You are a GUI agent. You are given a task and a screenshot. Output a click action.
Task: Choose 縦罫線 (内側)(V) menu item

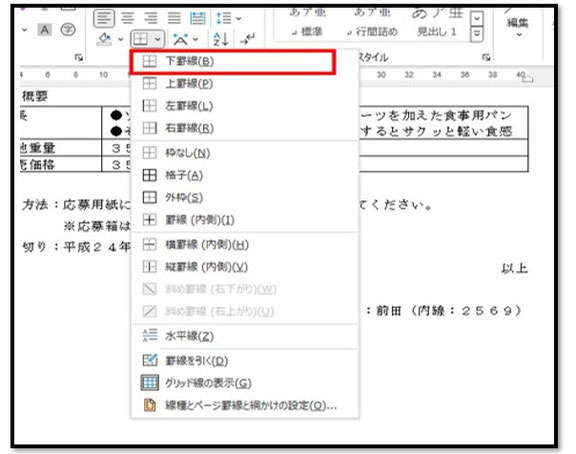[245, 267]
